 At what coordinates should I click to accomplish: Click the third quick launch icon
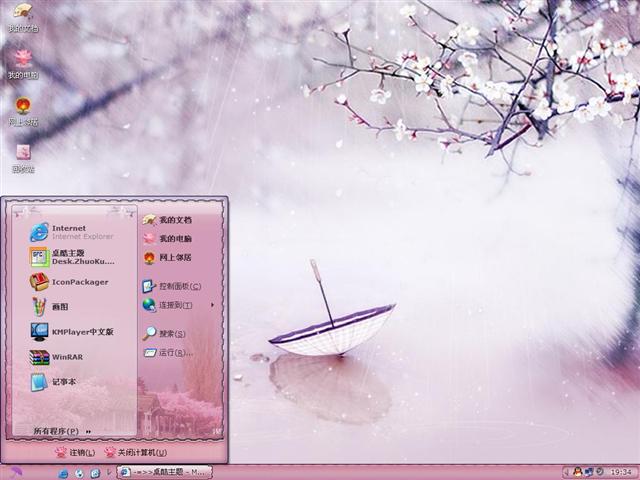95,473
